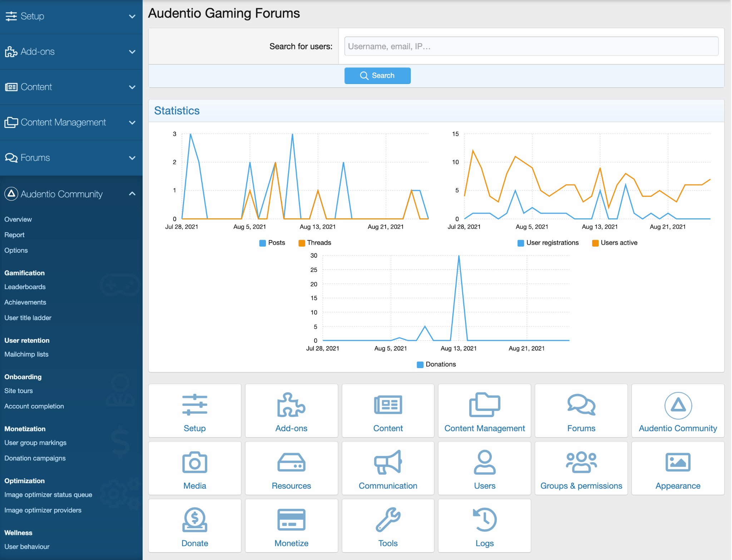Open the Logs history clock icon
The width and height of the screenshot is (732, 560).
coord(484,520)
